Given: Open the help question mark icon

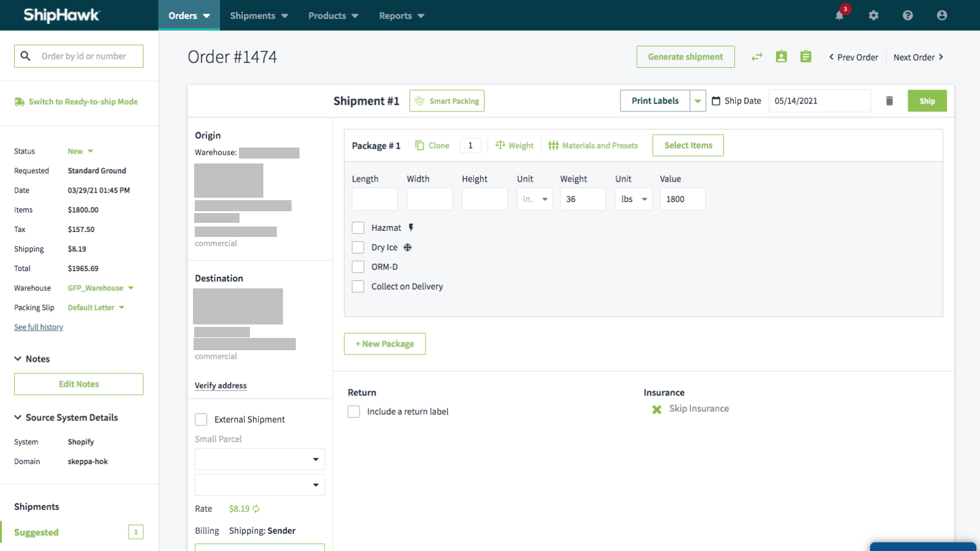Looking at the screenshot, I should pos(908,15).
